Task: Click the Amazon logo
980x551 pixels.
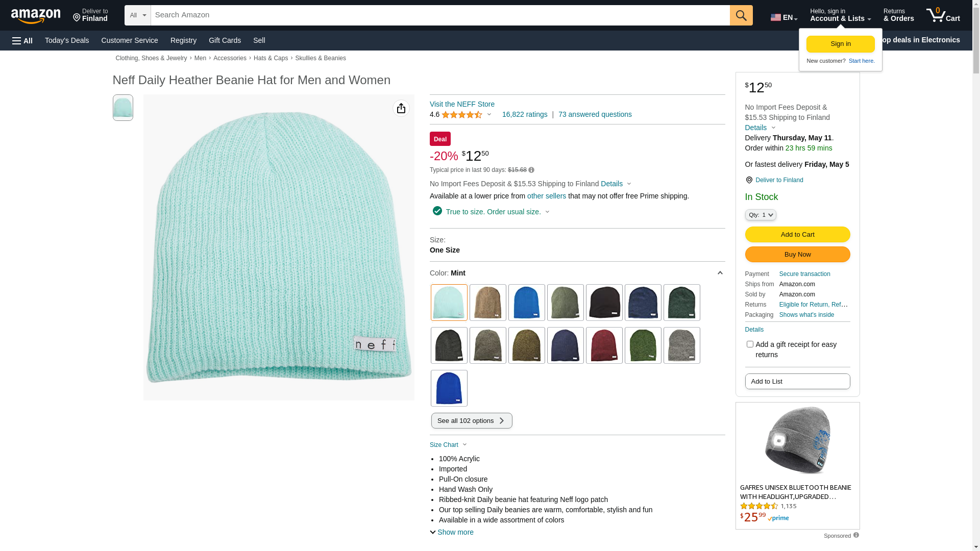Action: pos(36,16)
